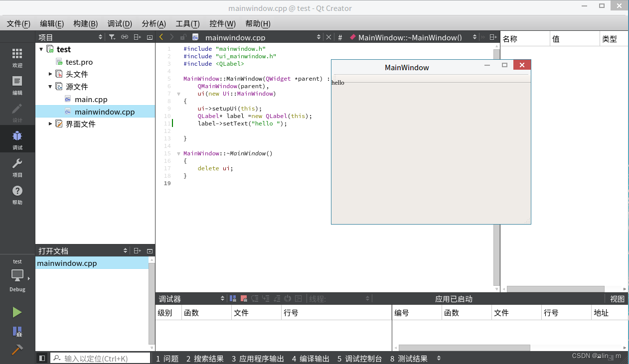This screenshot has width=629, height=364.
Task: Collapse the test project tree node
Action: click(x=41, y=49)
